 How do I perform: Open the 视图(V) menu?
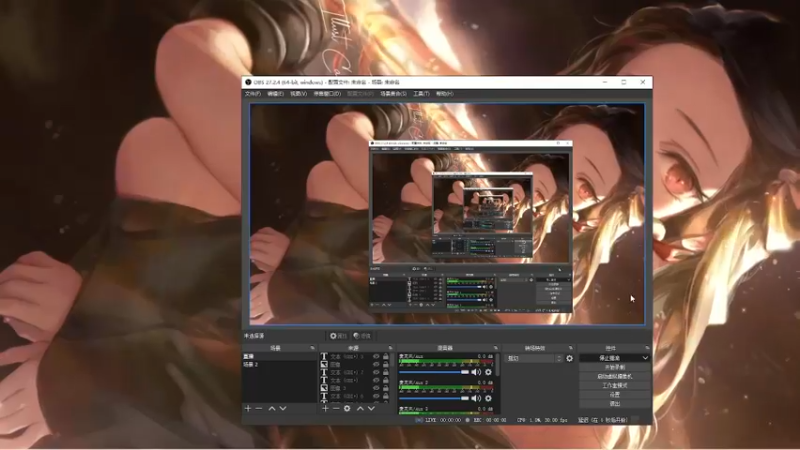pyautogui.click(x=298, y=94)
